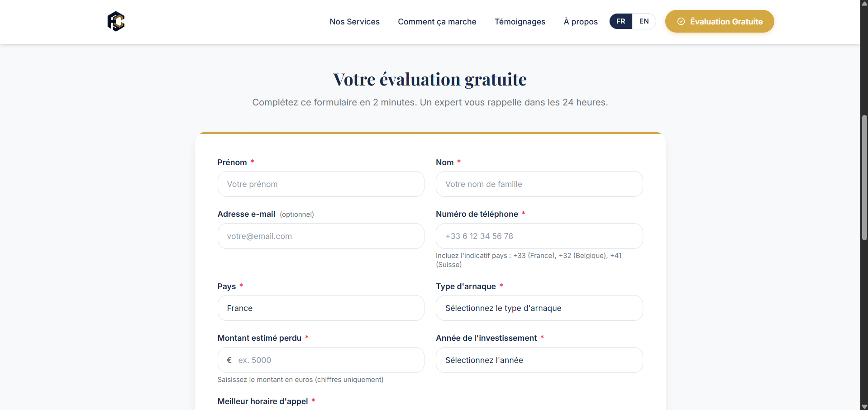Click the page vertical scrollbar thumb

864,177
